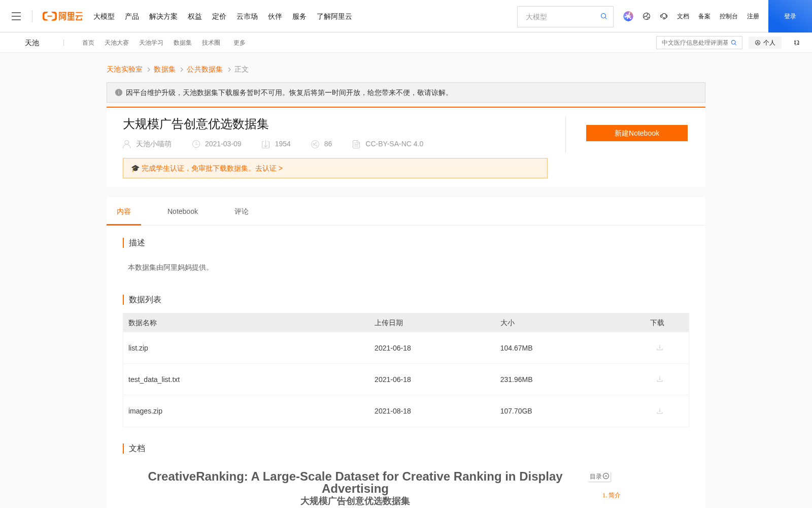The width and height of the screenshot is (812, 508).
Task: Click the blue 登录 button
Action: pyautogui.click(x=790, y=16)
